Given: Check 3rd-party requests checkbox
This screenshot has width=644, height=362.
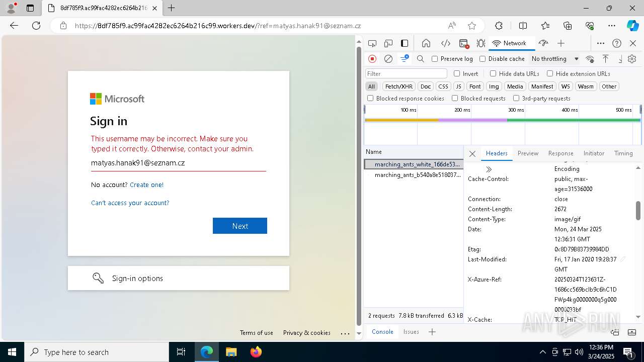Looking at the screenshot, I should tap(516, 99).
